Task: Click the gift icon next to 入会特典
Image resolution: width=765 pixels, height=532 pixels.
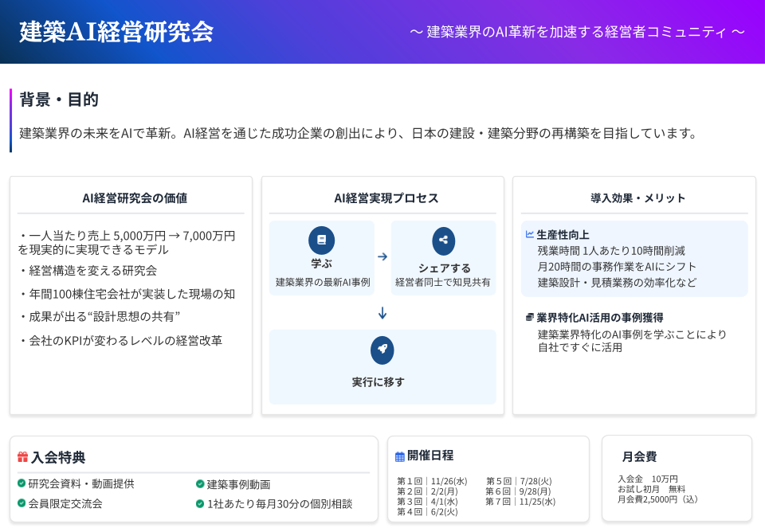Action: [22, 457]
